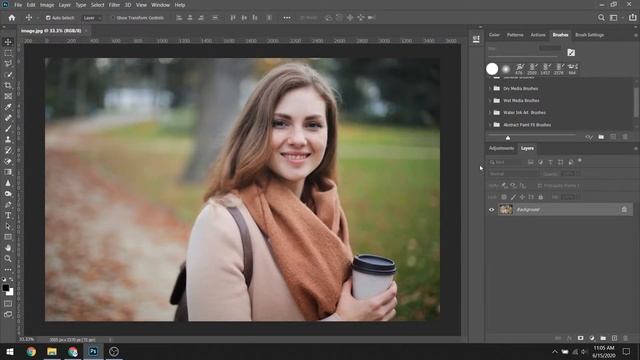Open Search in the options bar
The width and height of the screenshot is (640, 360).
(x=601, y=18)
